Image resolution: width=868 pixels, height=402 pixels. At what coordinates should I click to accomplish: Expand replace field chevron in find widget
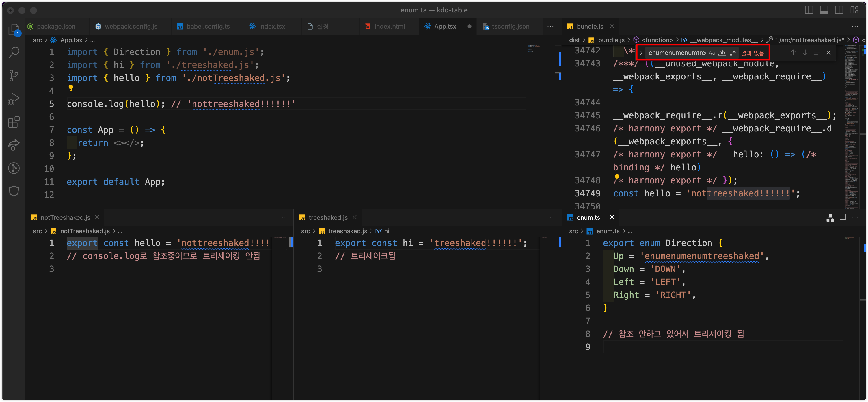[x=641, y=53]
